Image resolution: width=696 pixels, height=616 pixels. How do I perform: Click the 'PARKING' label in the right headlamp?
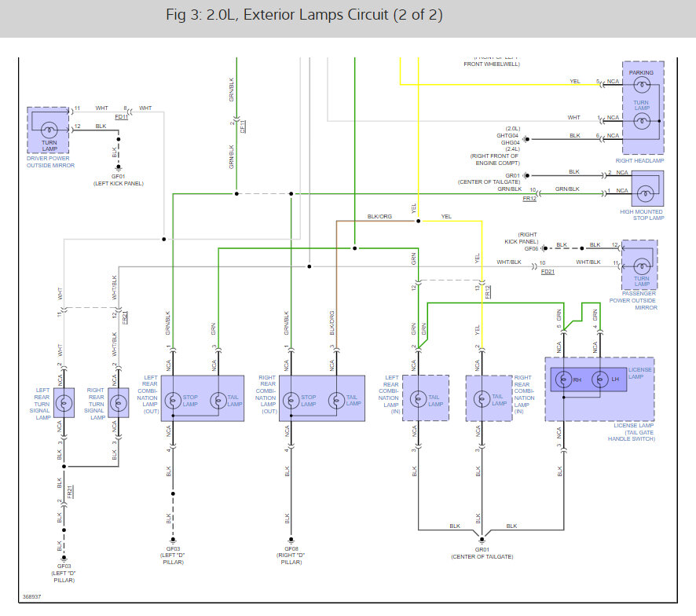coord(641,72)
